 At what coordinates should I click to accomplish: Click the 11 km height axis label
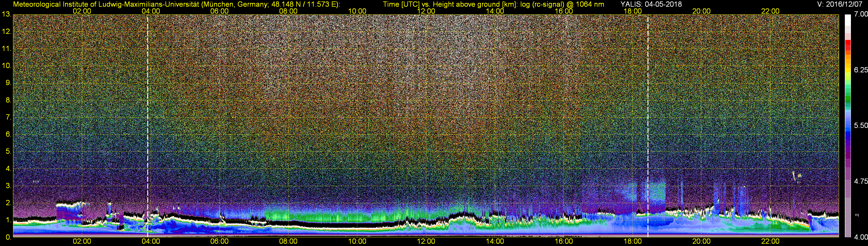pyautogui.click(x=6, y=49)
